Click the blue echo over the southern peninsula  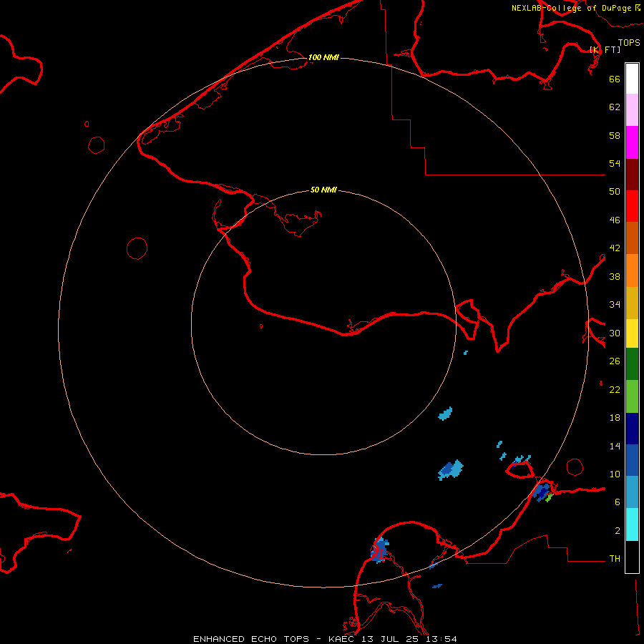click(380, 550)
